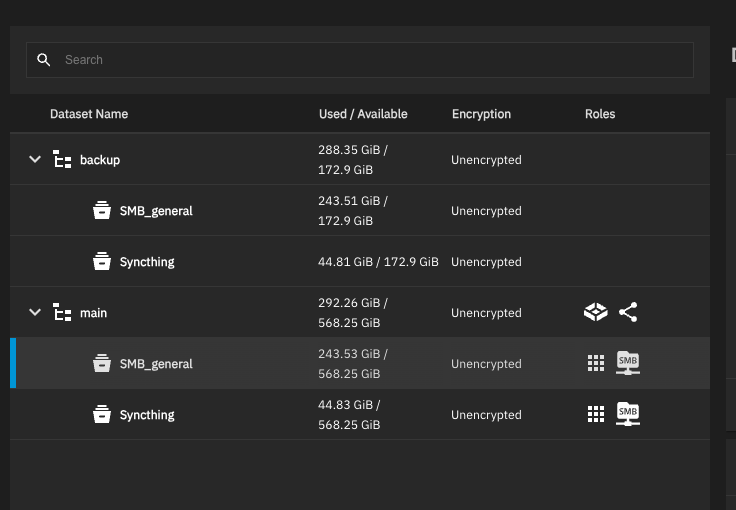Select Syncthing dataset under main
This screenshot has height=510, width=736.
click(360, 414)
